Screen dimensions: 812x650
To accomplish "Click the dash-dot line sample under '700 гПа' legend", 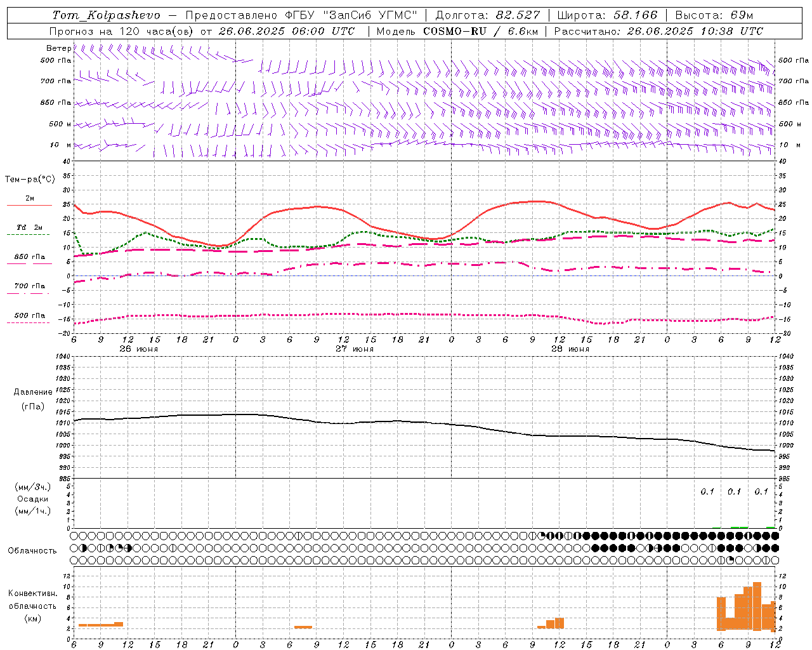I will pyautogui.click(x=28, y=293).
